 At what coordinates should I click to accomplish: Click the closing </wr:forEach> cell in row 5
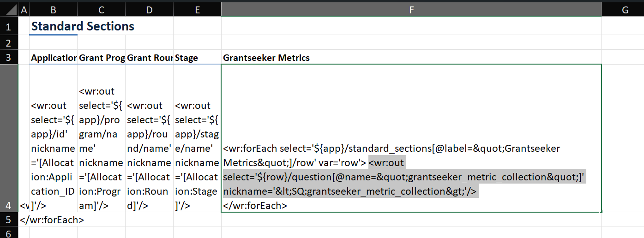pyautogui.click(x=52, y=220)
